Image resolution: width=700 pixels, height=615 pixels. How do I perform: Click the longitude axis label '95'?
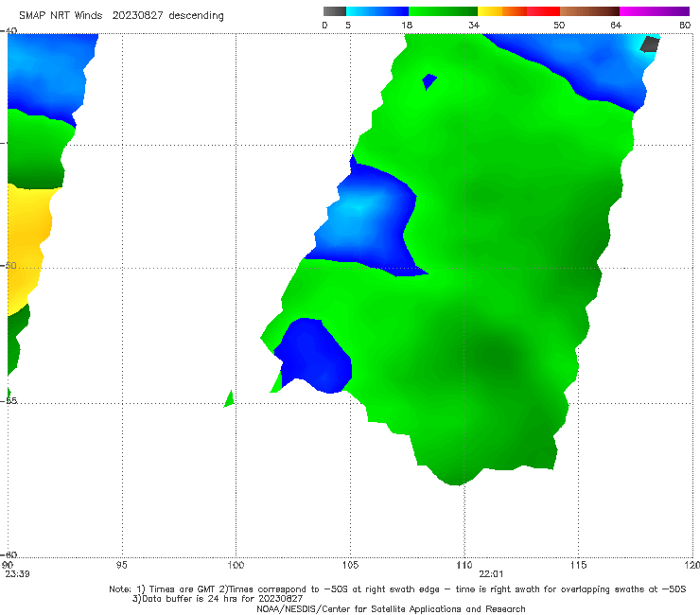(121, 565)
